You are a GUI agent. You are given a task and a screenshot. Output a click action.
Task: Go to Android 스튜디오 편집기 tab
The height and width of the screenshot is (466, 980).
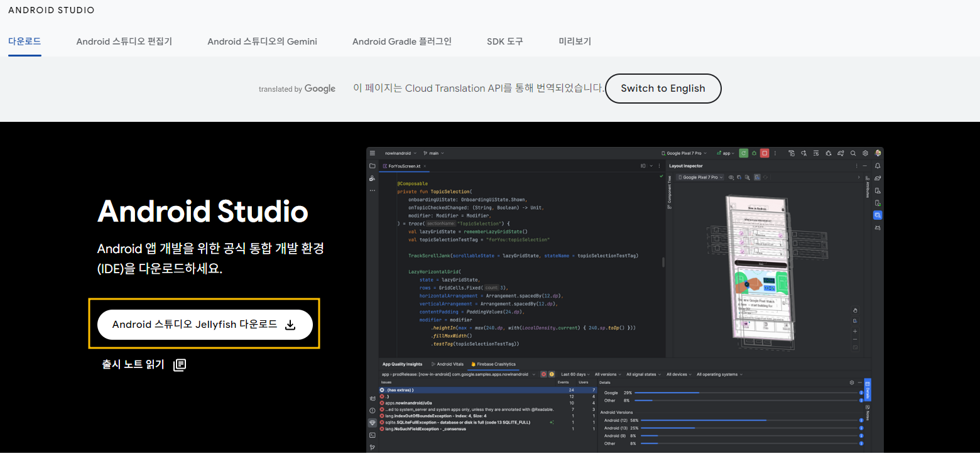point(124,41)
